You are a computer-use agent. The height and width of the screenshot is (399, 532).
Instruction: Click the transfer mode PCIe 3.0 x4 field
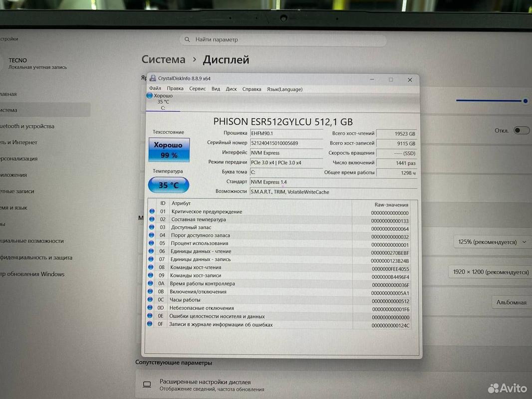(x=286, y=163)
